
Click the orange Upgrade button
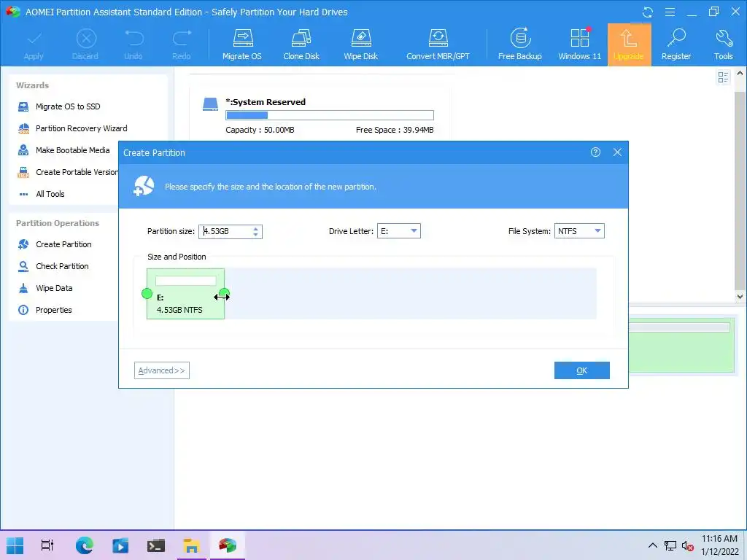pyautogui.click(x=629, y=44)
